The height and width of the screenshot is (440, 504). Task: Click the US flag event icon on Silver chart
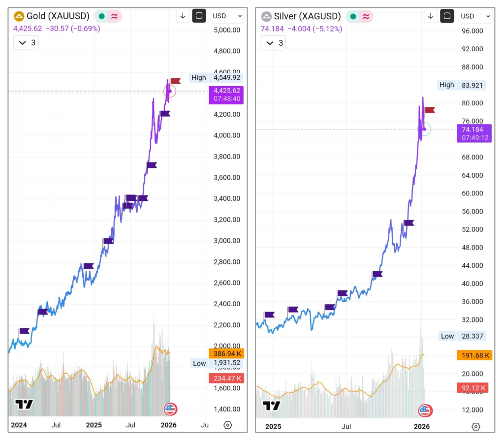[425, 410]
